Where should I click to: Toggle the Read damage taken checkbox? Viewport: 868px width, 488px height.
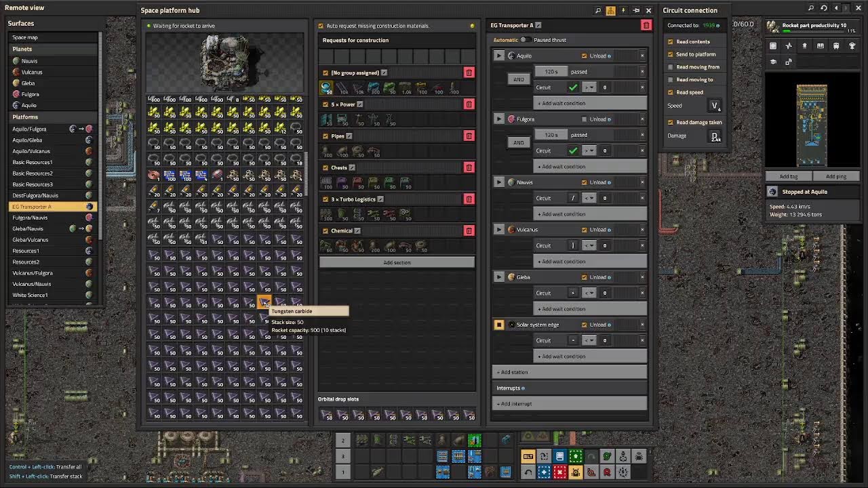click(x=671, y=122)
